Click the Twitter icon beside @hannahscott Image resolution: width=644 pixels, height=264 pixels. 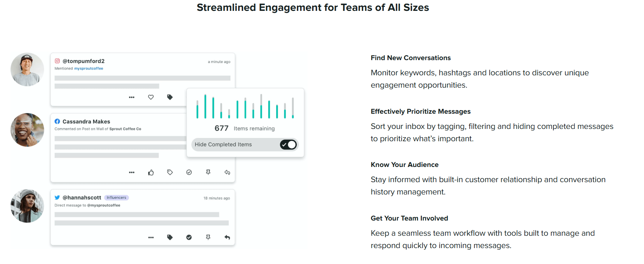pyautogui.click(x=57, y=197)
